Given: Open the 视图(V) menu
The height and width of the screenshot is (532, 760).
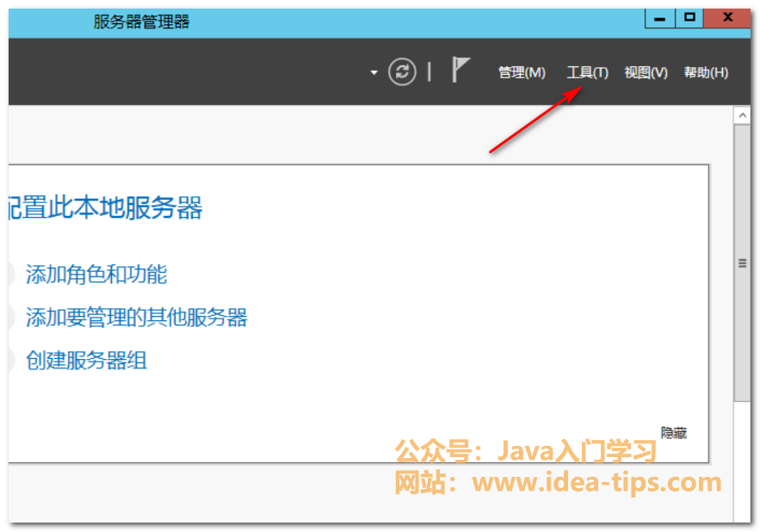Looking at the screenshot, I should 646,73.
